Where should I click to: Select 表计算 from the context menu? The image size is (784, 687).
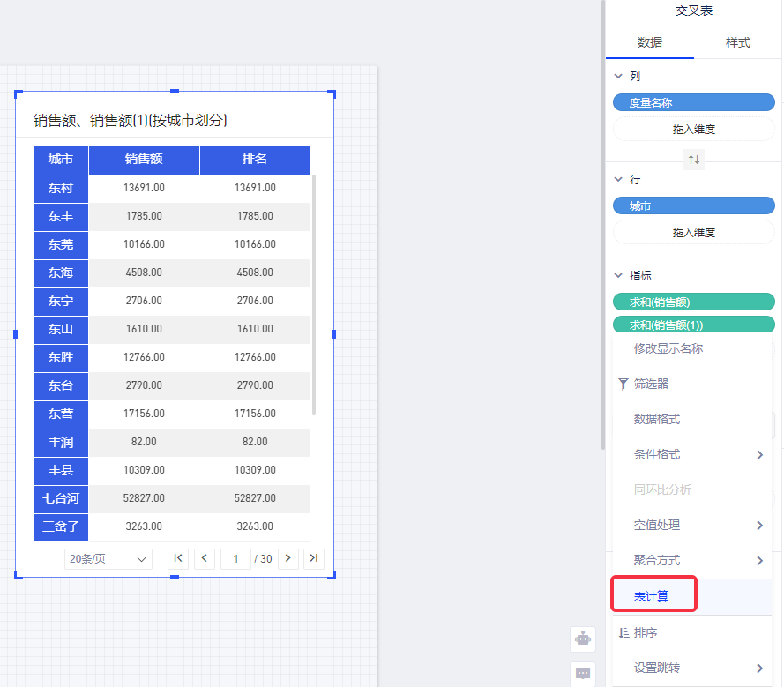pyautogui.click(x=653, y=596)
